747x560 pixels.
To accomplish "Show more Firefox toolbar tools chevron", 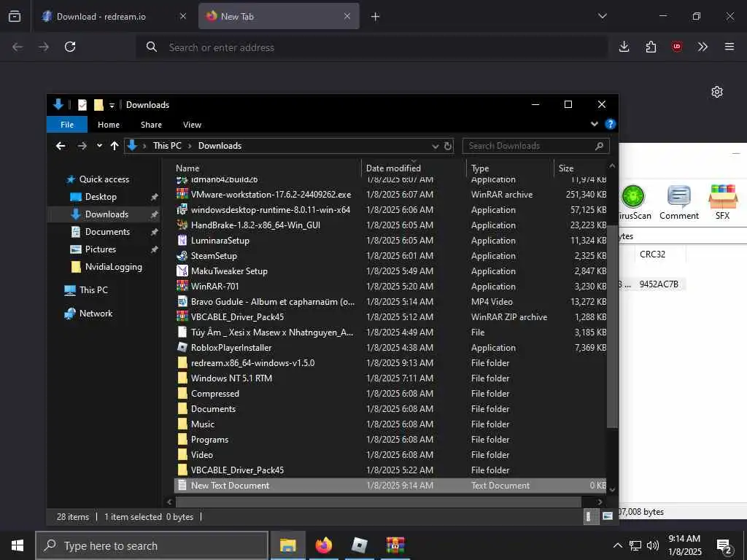I will [x=703, y=47].
